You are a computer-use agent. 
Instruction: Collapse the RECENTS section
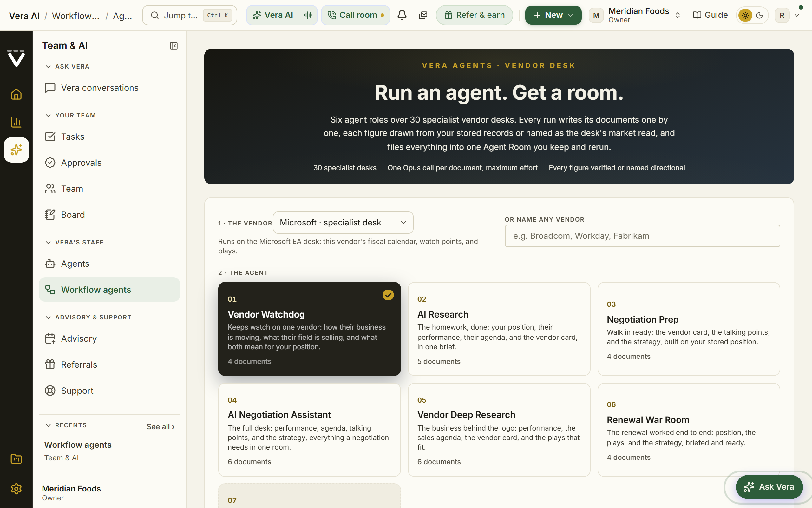tap(66, 425)
